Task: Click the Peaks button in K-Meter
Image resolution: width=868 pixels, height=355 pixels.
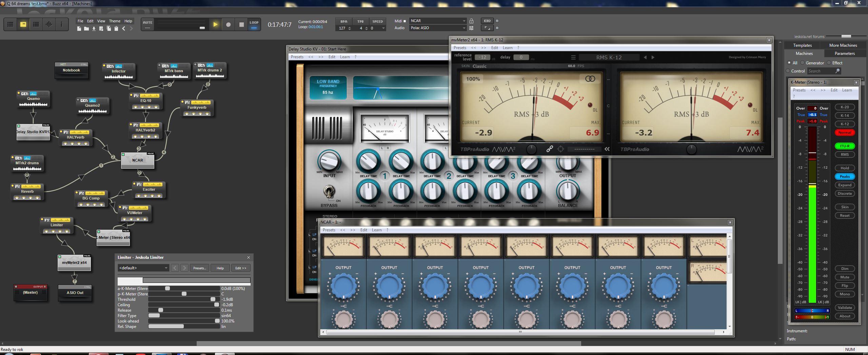Action: coord(845,176)
